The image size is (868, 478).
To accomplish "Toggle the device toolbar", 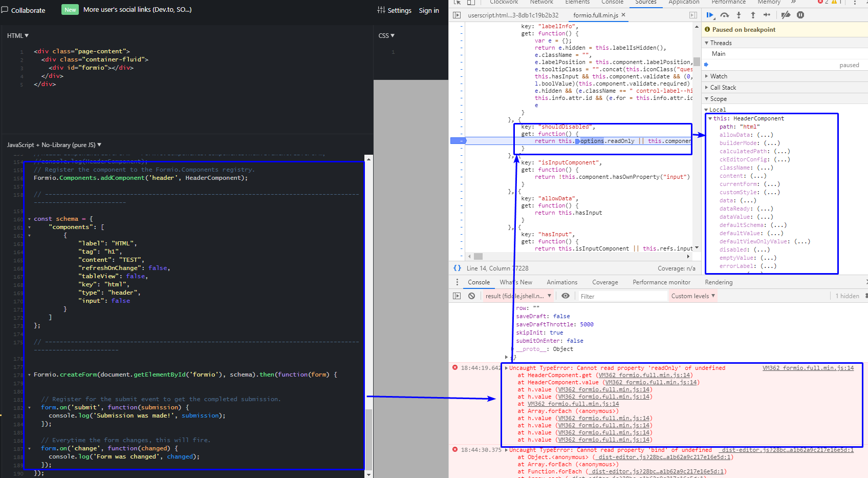I will [470, 3].
